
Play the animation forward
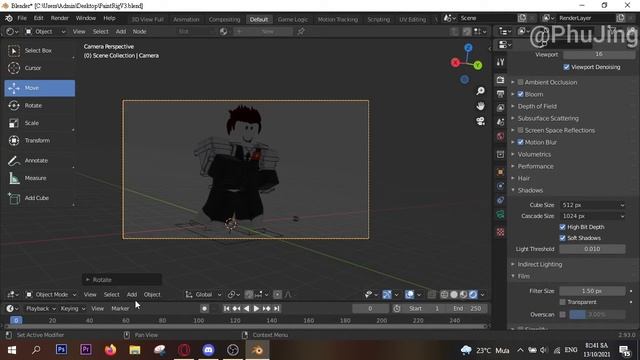(256, 309)
